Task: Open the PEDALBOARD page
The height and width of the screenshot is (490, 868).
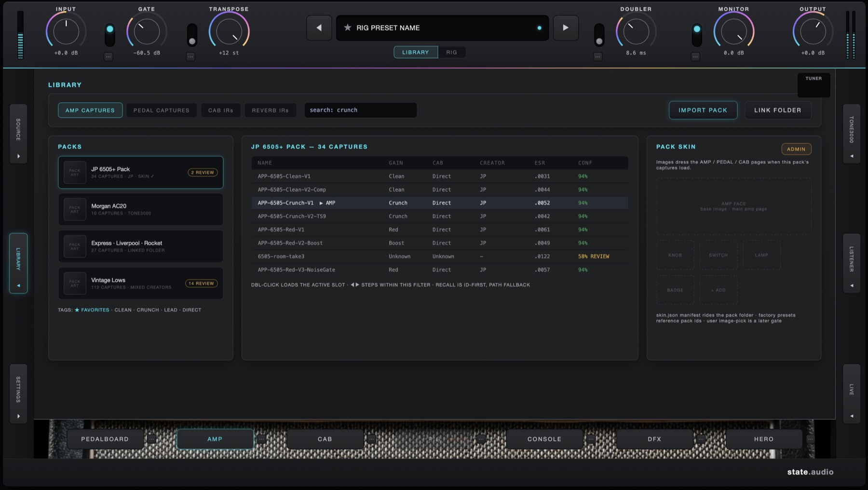Action: 105,439
